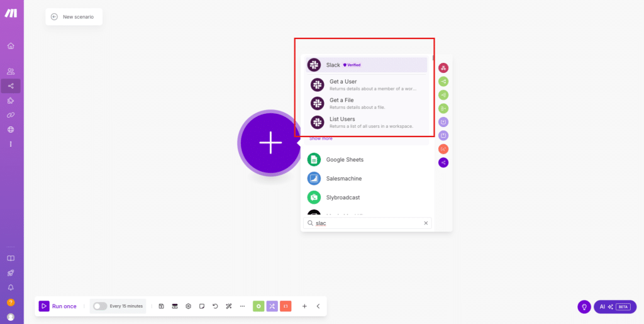Click the Save floppy-disk icon

click(162, 306)
